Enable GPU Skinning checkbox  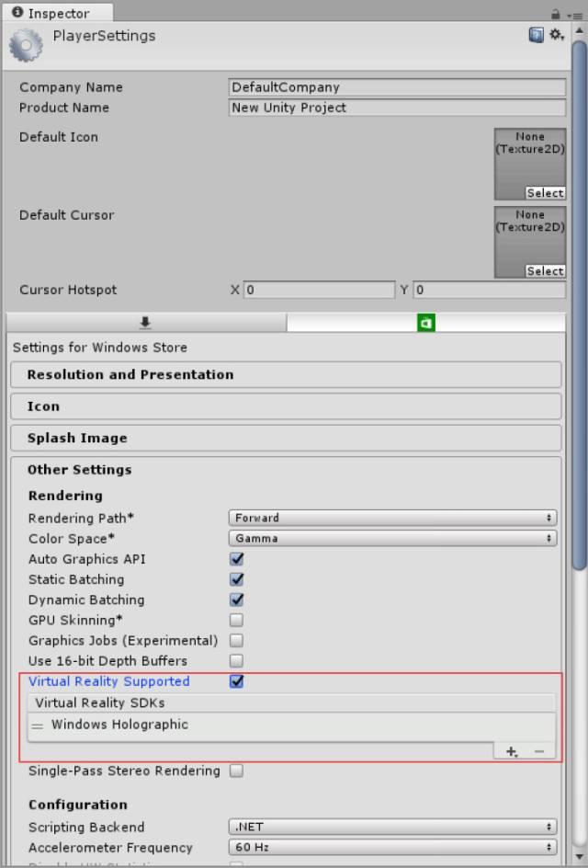(x=237, y=621)
